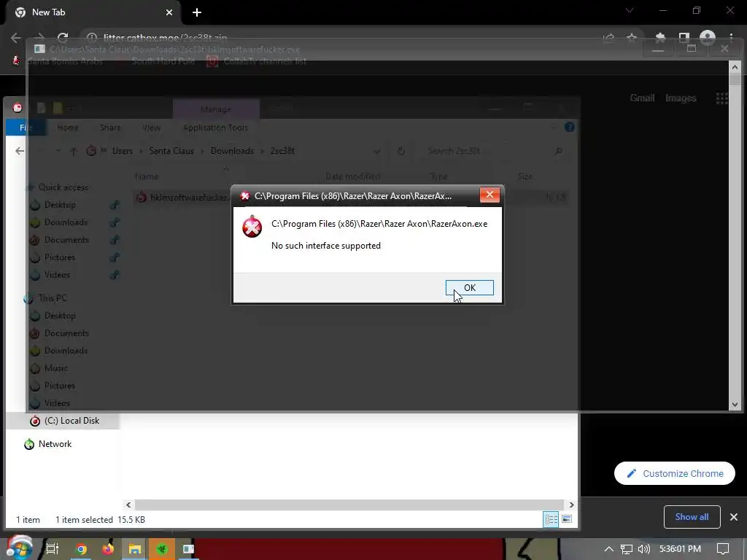The image size is (747, 560).
Task: Open the Google apps grid icon
Action: [721, 98]
